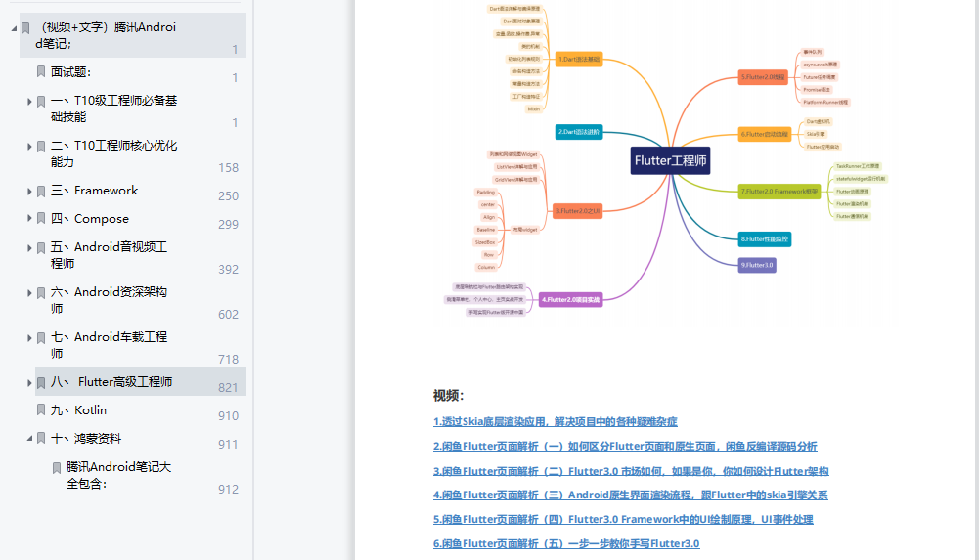Click the bookmark icon beside 面试题

coord(40,71)
